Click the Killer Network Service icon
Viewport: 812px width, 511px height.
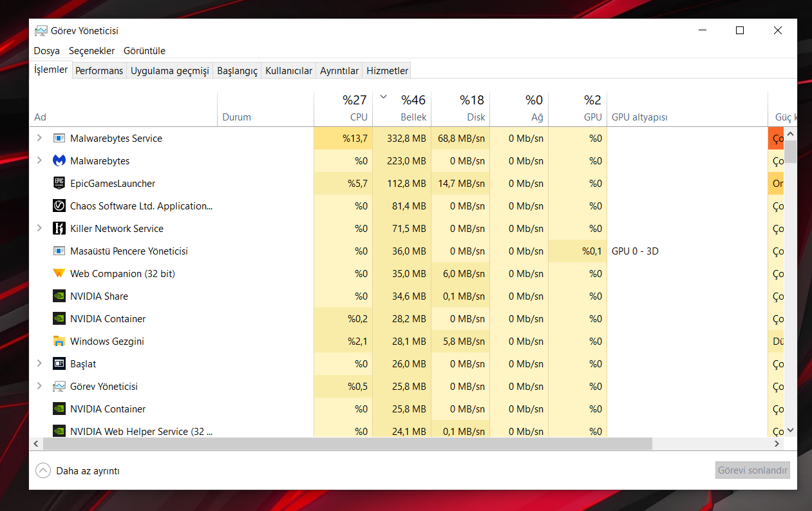(x=59, y=229)
